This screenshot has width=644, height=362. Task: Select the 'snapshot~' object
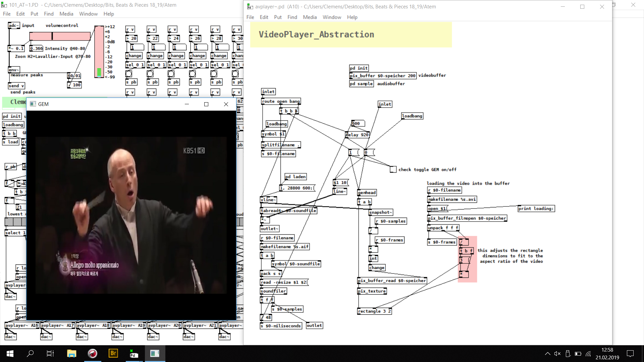pyautogui.click(x=380, y=213)
